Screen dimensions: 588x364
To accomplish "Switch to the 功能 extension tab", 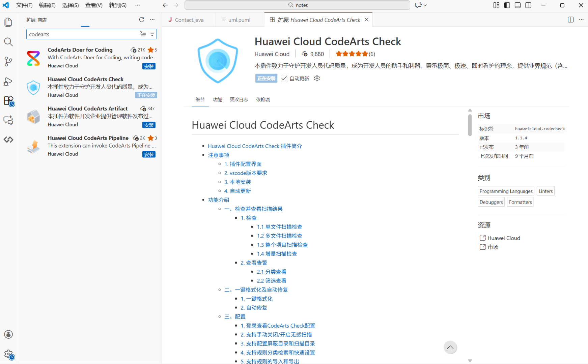I will click(217, 99).
